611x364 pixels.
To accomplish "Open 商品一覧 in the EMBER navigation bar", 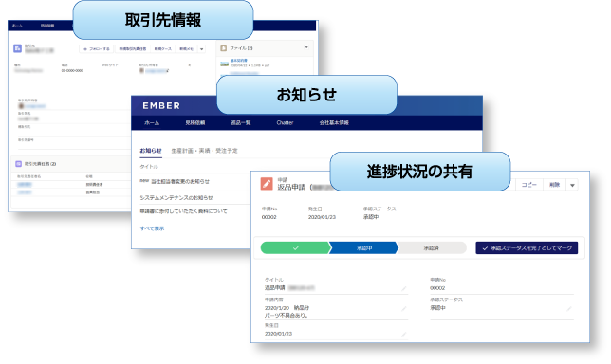I will click(x=241, y=123).
